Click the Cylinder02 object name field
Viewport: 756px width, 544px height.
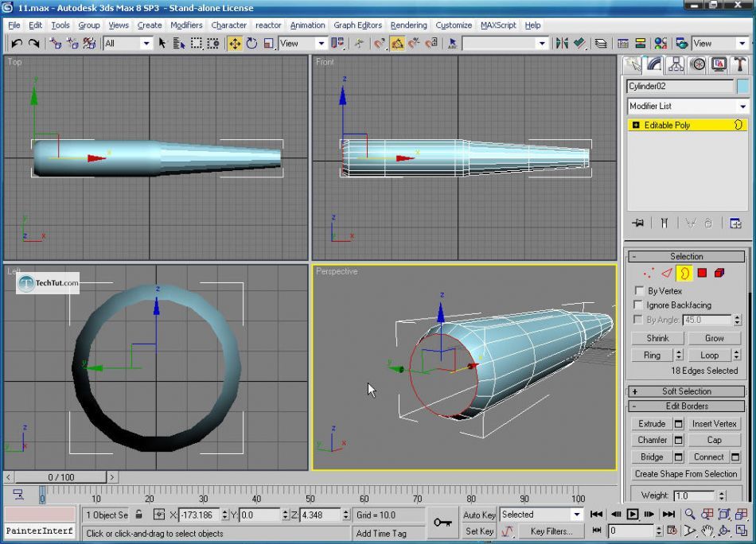tap(680, 86)
